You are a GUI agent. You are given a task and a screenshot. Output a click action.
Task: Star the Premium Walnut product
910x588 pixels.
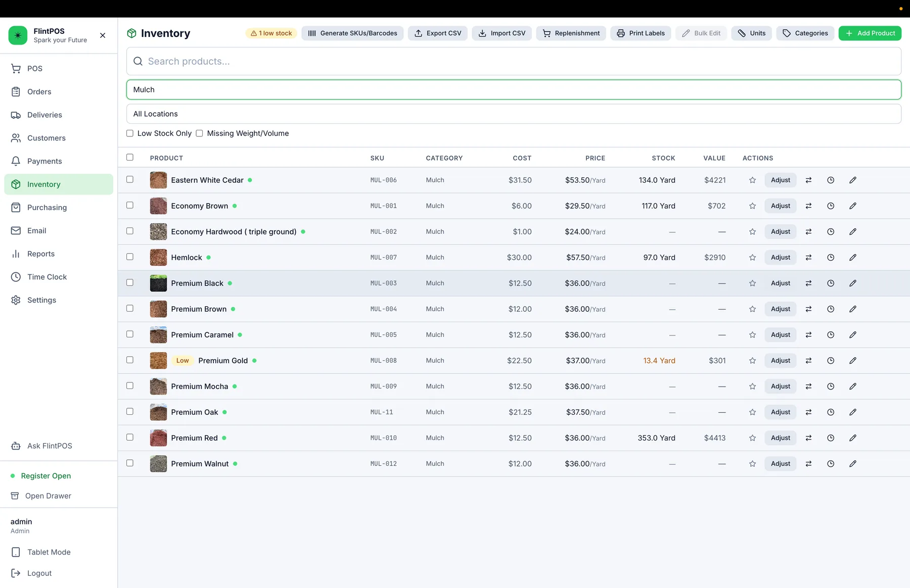coord(752,464)
